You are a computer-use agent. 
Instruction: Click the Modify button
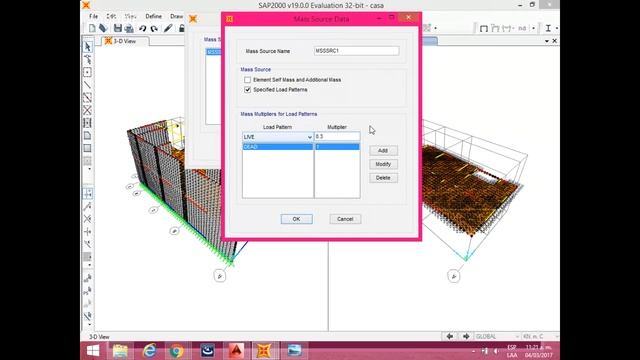pyautogui.click(x=383, y=164)
